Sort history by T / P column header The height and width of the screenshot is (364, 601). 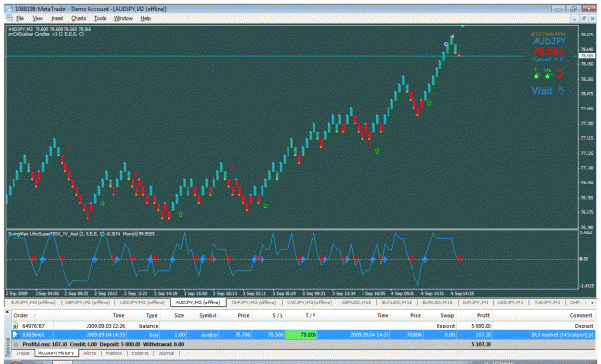[x=311, y=315]
